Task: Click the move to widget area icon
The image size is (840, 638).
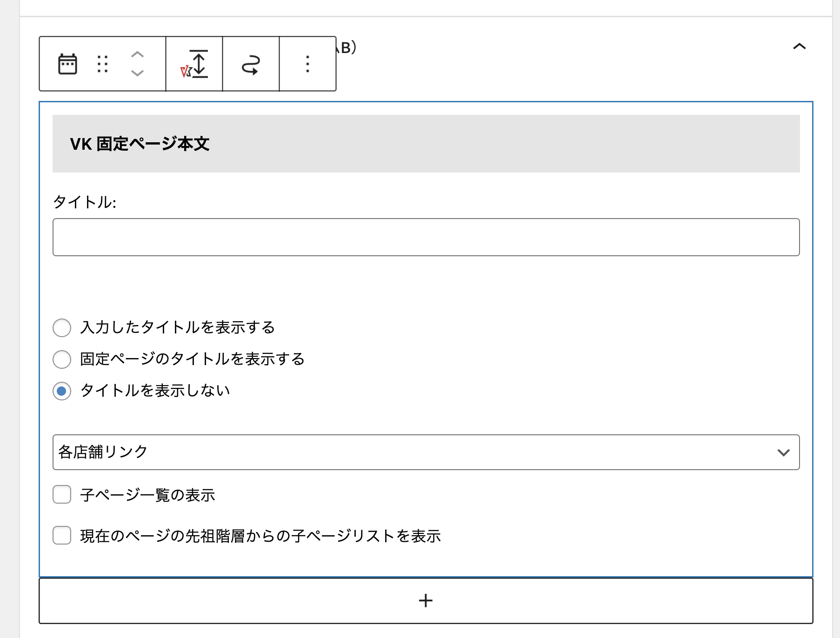Action: (x=251, y=64)
